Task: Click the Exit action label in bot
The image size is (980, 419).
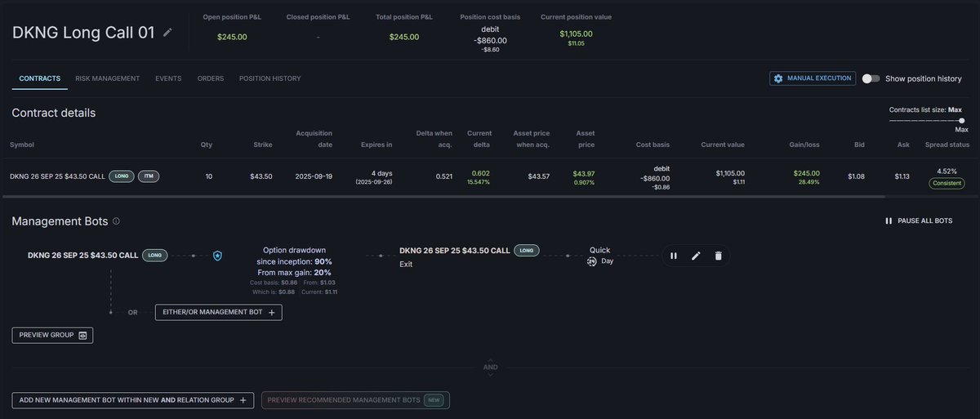Action: tap(406, 265)
